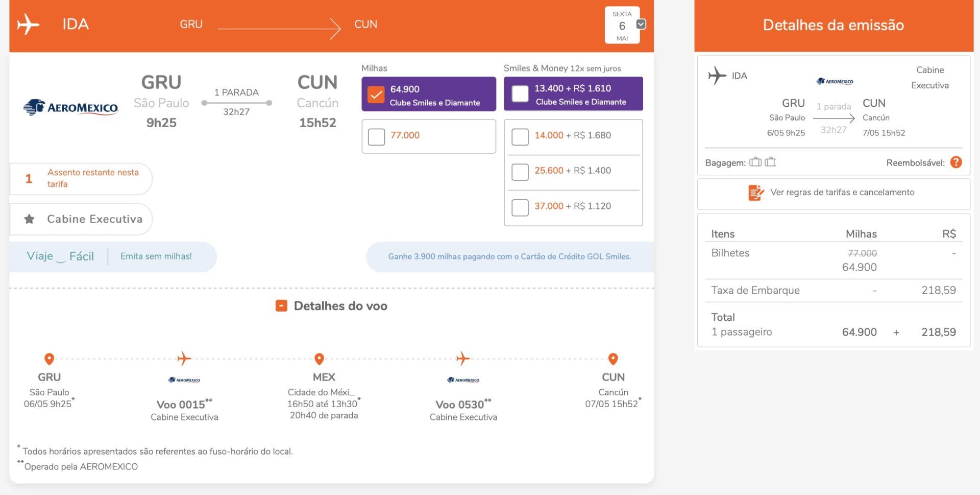Click the GOL Smiles credit card banner
980x495 pixels.
pyautogui.click(x=510, y=256)
